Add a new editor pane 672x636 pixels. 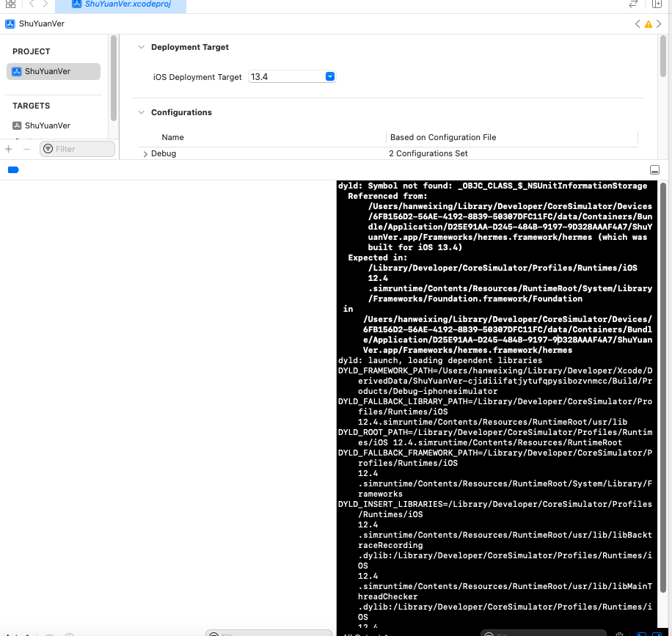[x=657, y=4]
